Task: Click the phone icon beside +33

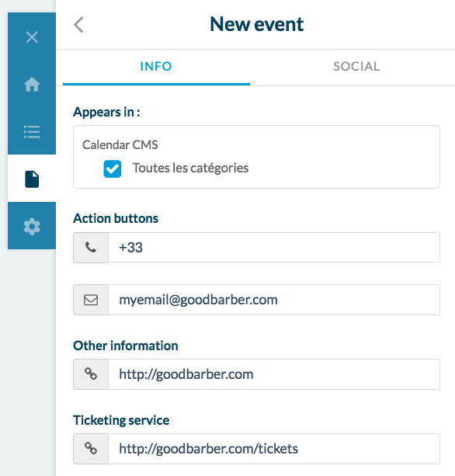Action: tap(91, 248)
